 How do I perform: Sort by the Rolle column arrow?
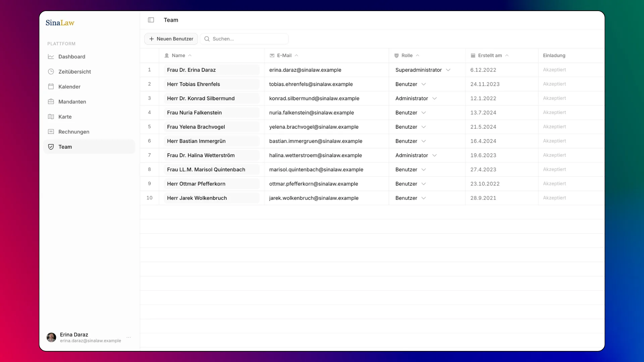pyautogui.click(x=418, y=56)
